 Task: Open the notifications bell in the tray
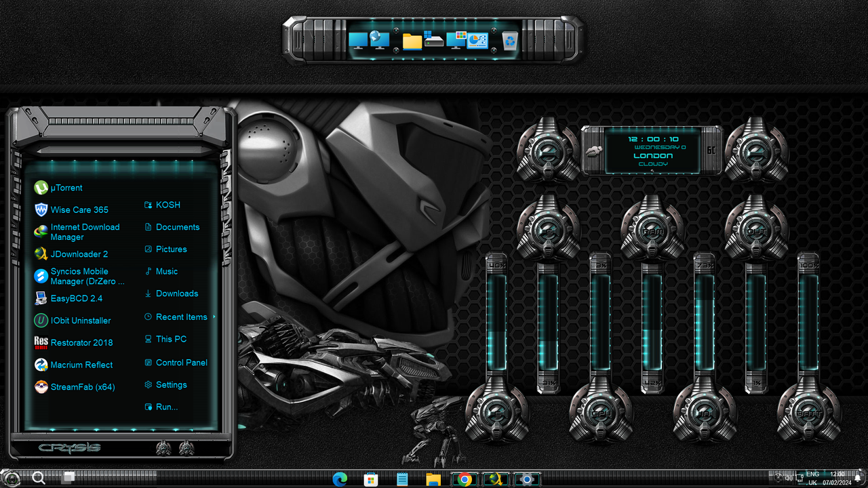[x=859, y=479]
